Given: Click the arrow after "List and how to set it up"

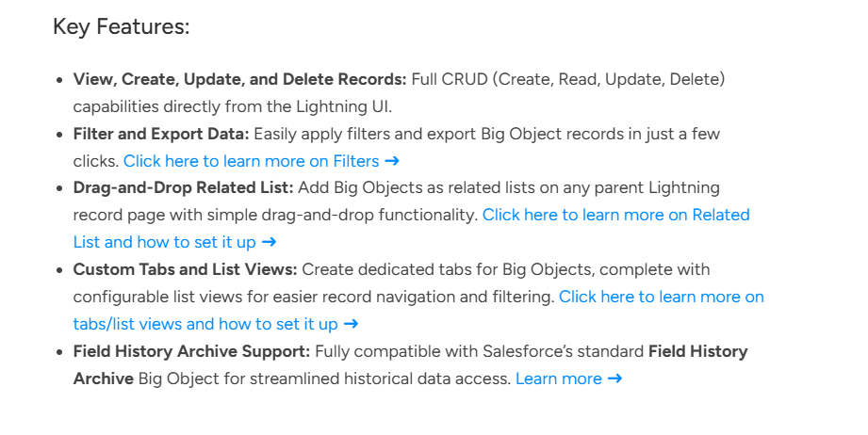Looking at the screenshot, I should (x=270, y=242).
